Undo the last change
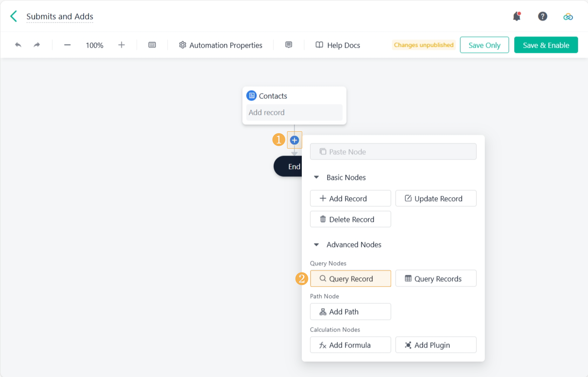 click(x=18, y=45)
